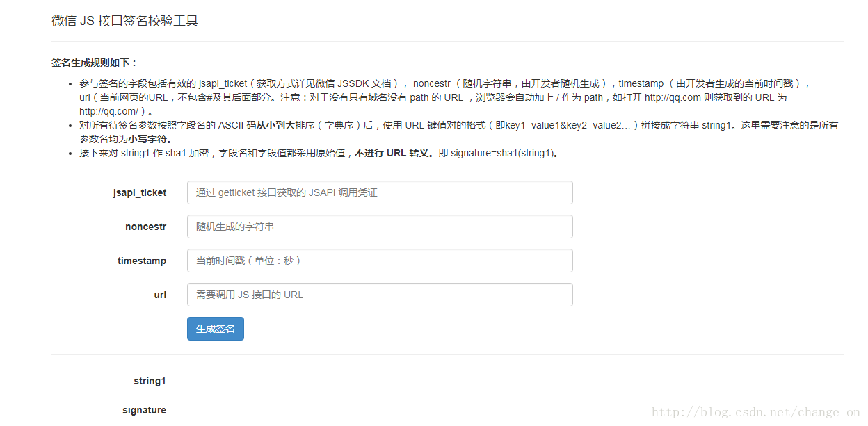The height and width of the screenshot is (426, 868).
Task: Click the timestamp input field
Action: pos(380,261)
